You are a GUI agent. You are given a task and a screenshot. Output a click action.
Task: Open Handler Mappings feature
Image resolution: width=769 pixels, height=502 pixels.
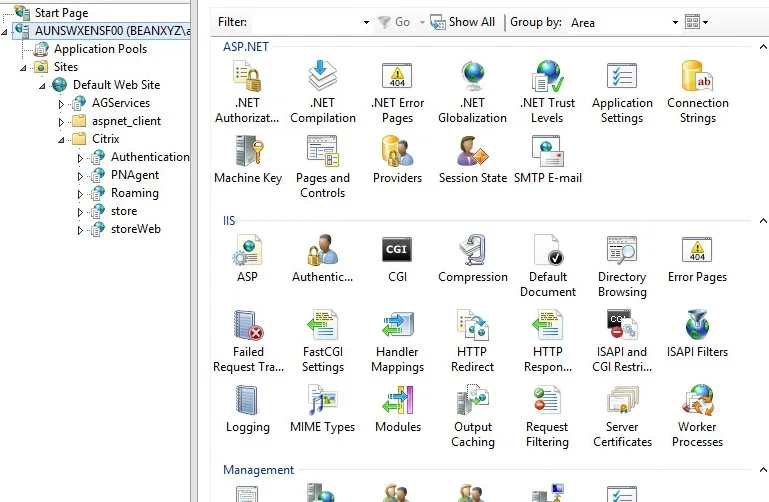397,341
